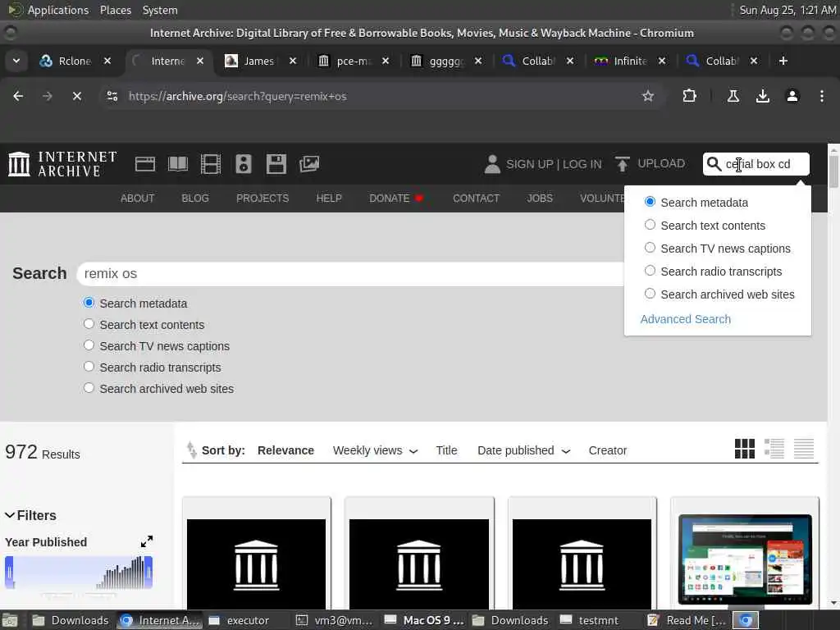Click Advanced Search link
Image resolution: width=840 pixels, height=630 pixels.
685,319
